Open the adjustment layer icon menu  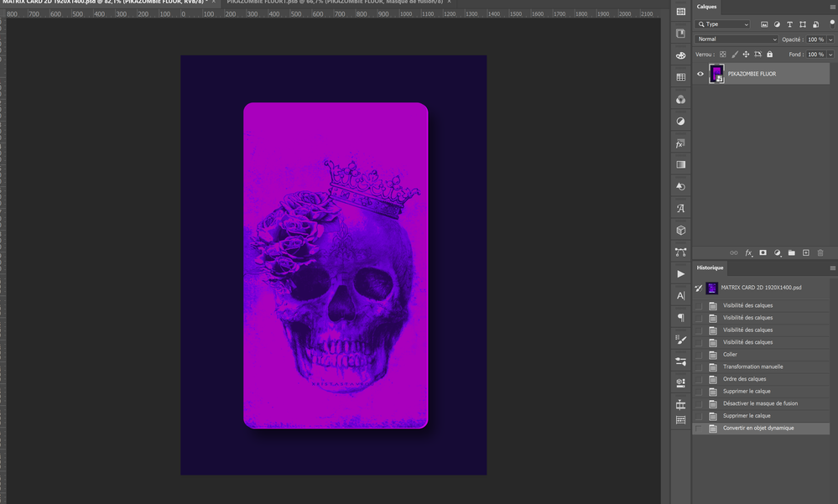(x=778, y=252)
